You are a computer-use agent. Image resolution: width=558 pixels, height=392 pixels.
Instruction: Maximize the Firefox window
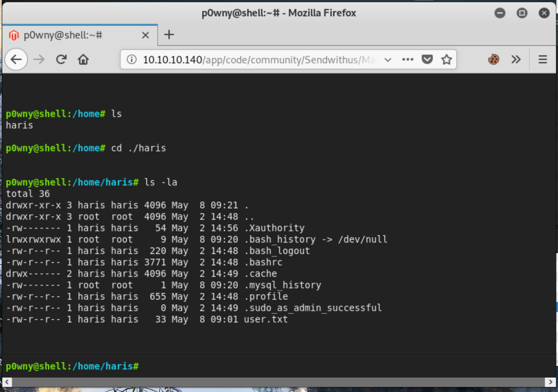(522, 13)
